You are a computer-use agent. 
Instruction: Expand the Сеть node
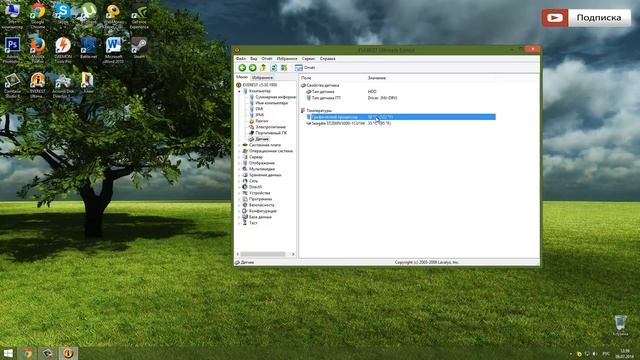(239, 181)
